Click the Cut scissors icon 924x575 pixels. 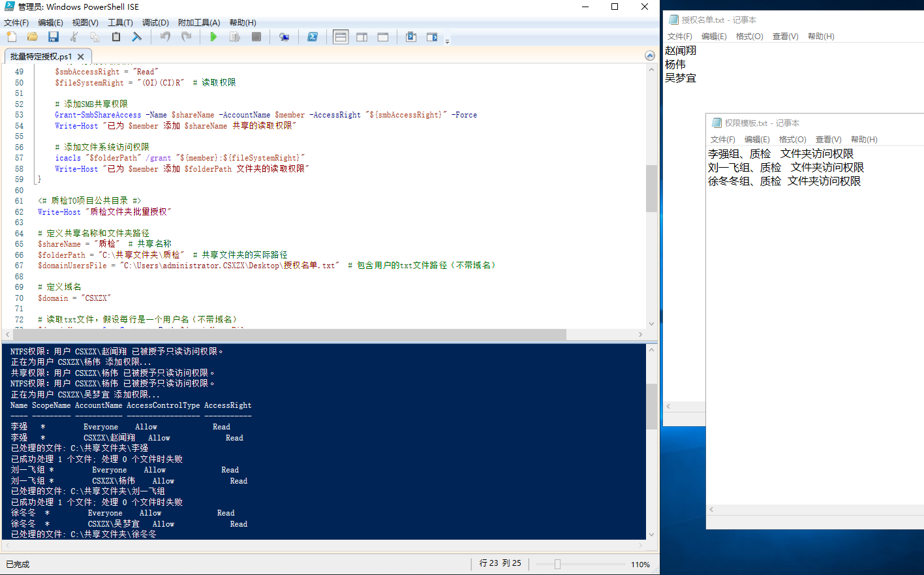(x=74, y=37)
